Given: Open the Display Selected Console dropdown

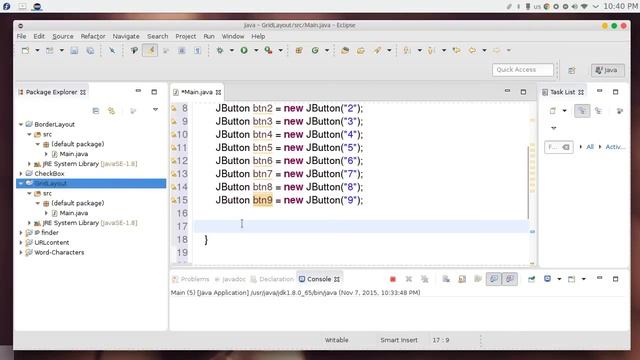Looking at the screenshot, I should click(x=559, y=279).
